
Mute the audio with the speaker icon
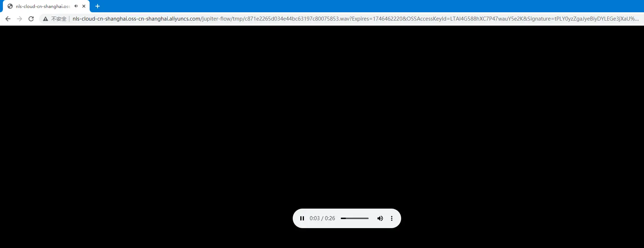pyautogui.click(x=380, y=218)
